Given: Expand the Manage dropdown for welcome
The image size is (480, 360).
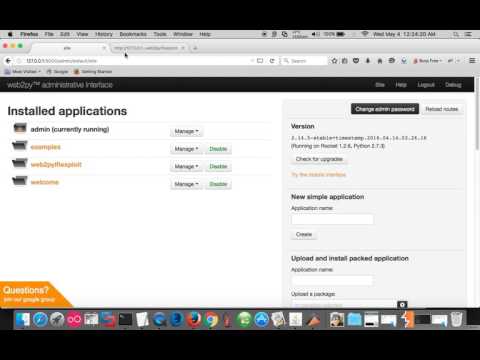Looking at the screenshot, I should coord(186,184).
